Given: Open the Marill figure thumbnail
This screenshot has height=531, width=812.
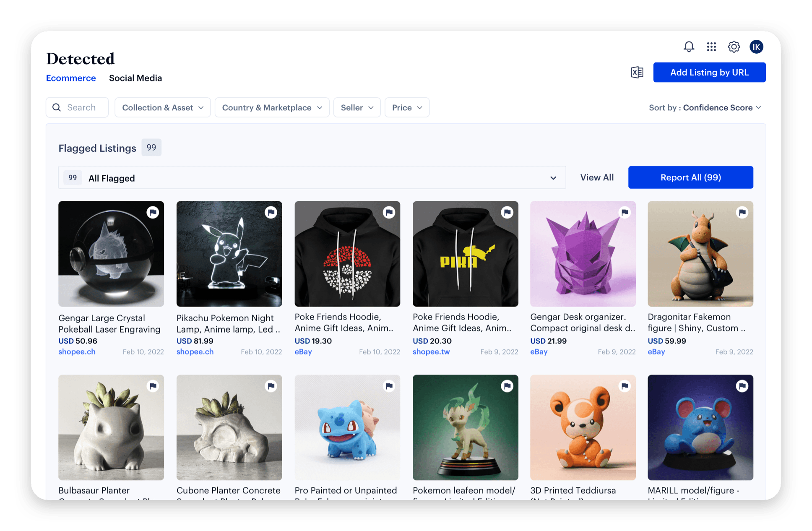Looking at the screenshot, I should (700, 427).
